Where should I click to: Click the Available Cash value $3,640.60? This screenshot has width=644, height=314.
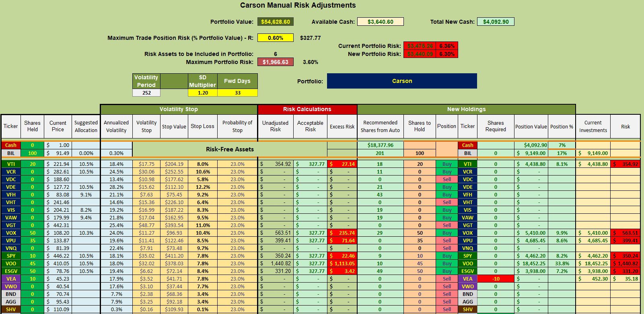(381, 22)
